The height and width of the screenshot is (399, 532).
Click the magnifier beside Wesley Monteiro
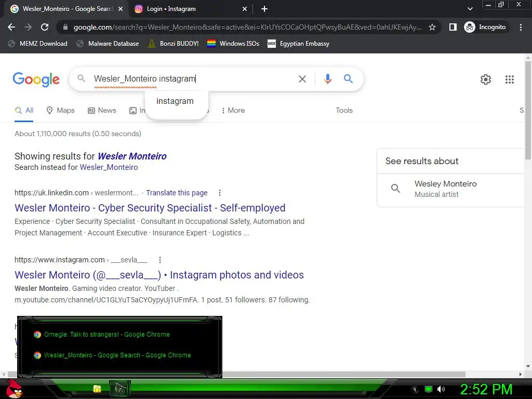coord(395,188)
